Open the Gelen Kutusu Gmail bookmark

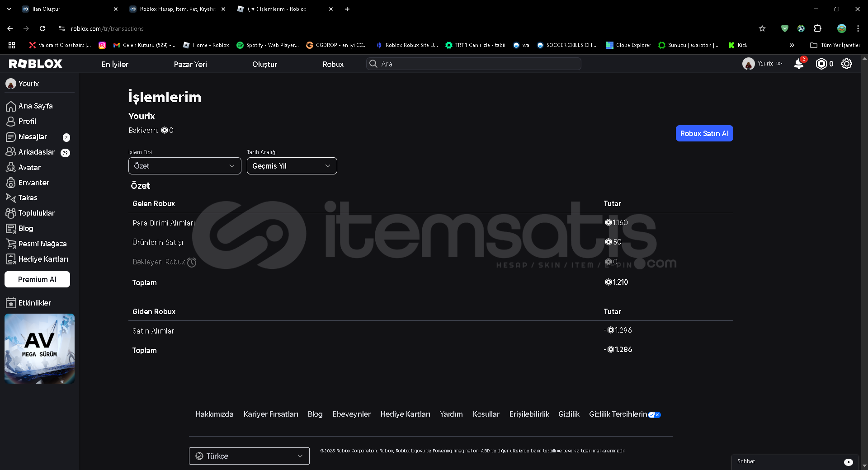tap(144, 45)
